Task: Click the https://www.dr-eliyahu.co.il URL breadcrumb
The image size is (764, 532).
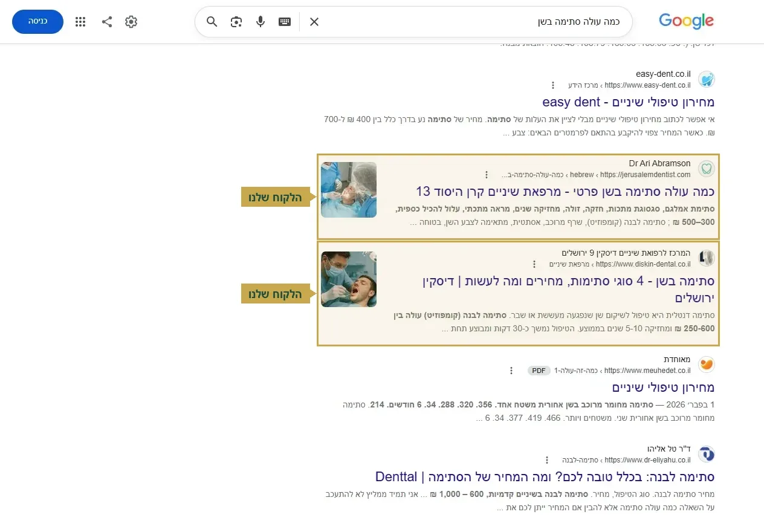Action: (x=647, y=460)
